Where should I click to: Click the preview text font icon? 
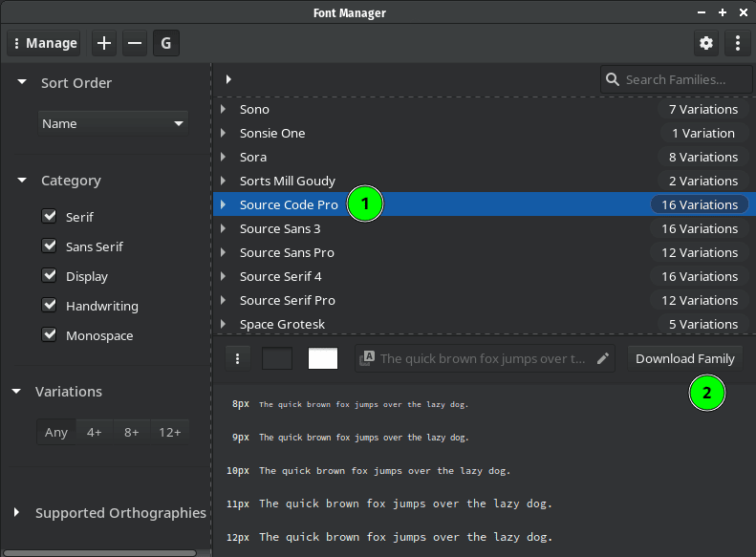pyautogui.click(x=367, y=358)
